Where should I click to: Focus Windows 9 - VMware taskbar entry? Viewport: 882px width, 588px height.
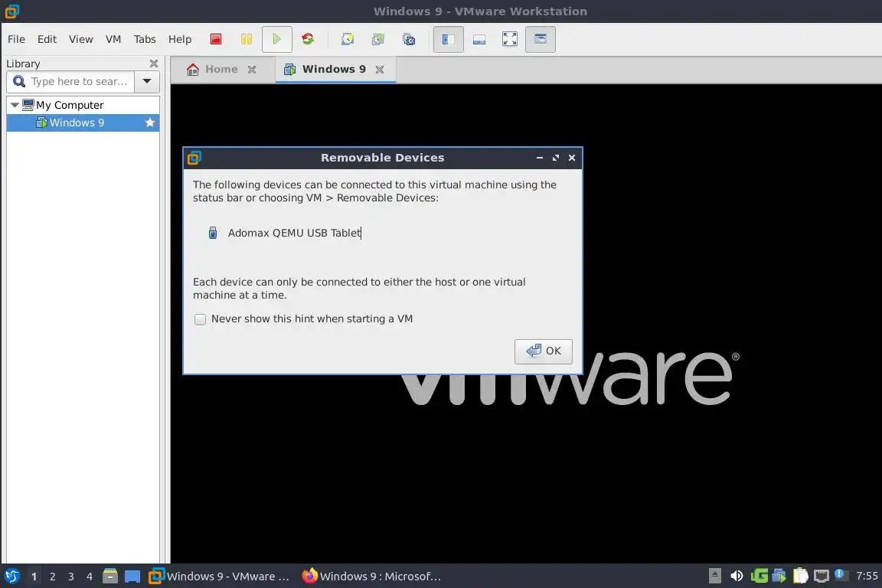coord(219,577)
